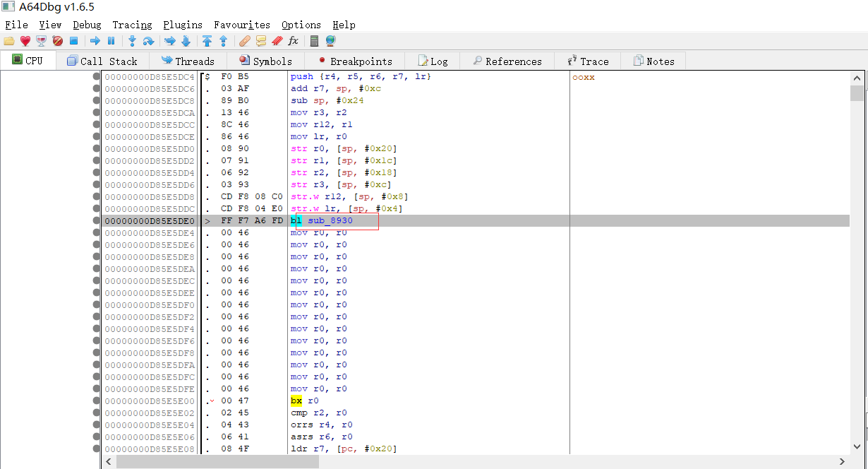Select the 'sub sp, #0x24' instruction

(327, 101)
